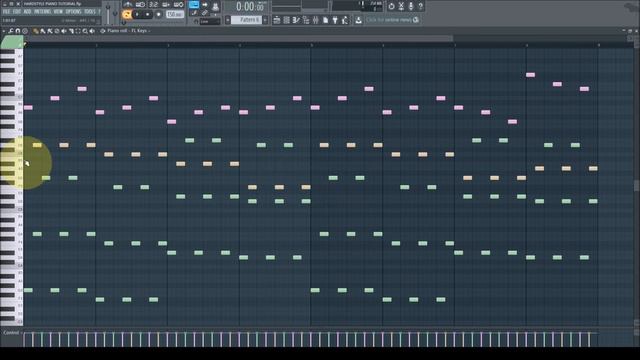Select the Playback speaker tool
The height and width of the screenshot is (360, 640).
92,31
